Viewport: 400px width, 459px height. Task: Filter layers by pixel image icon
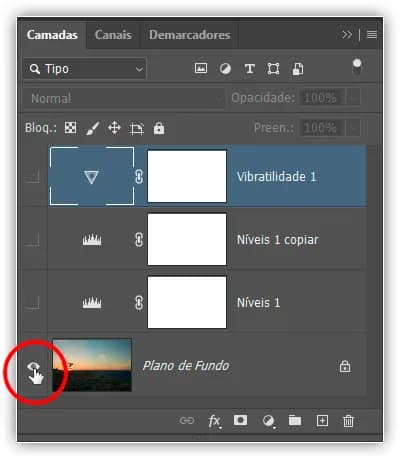click(x=201, y=68)
